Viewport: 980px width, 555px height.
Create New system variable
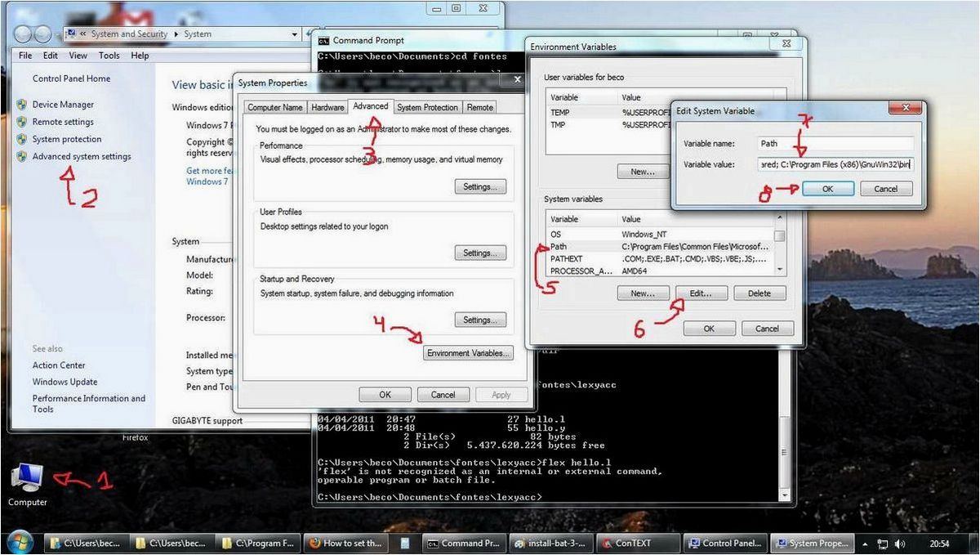pos(643,293)
